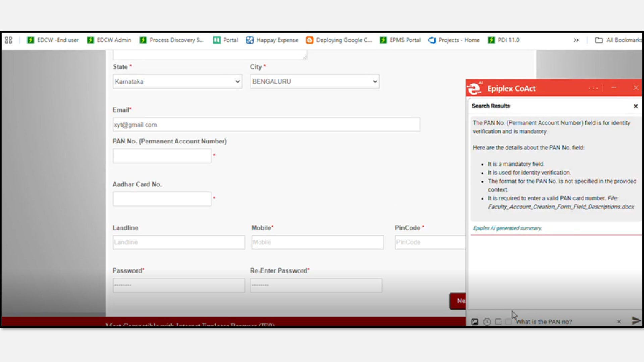Open Happay Expense bookmark
Viewport: 644px width, 362px height.
[x=272, y=40]
